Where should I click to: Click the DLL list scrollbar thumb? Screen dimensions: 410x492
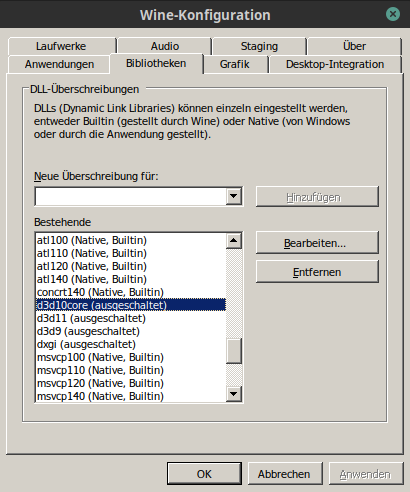pyautogui.click(x=234, y=351)
